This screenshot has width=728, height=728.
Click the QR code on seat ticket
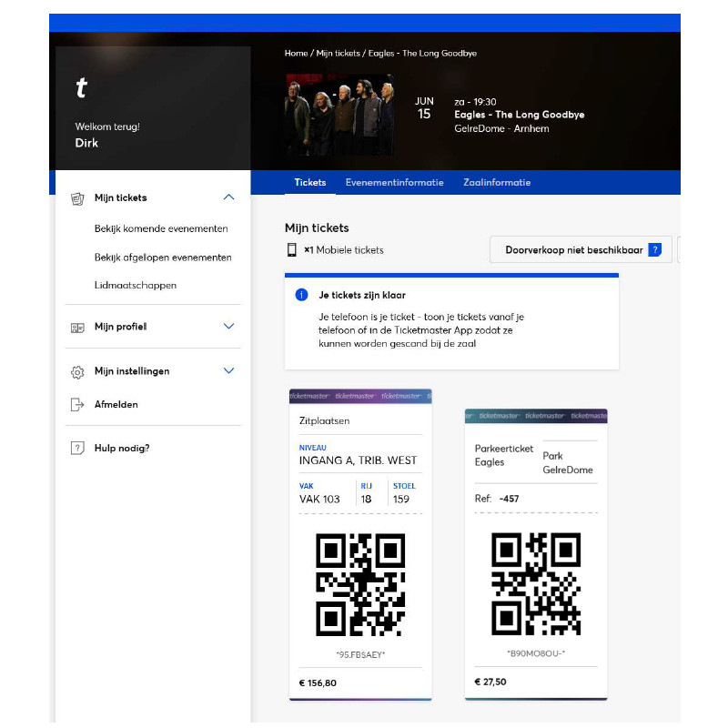coord(360,584)
